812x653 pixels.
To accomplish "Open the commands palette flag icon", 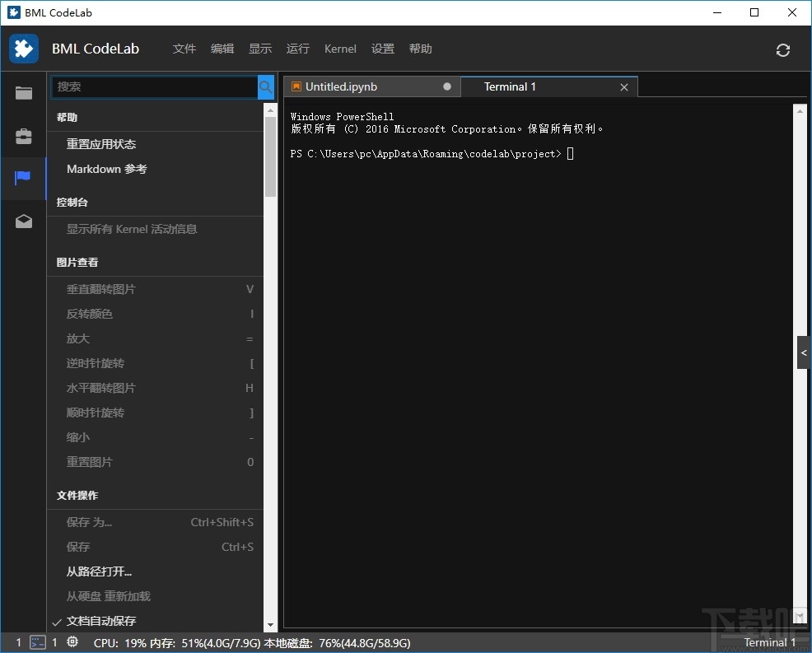I will tap(22, 178).
